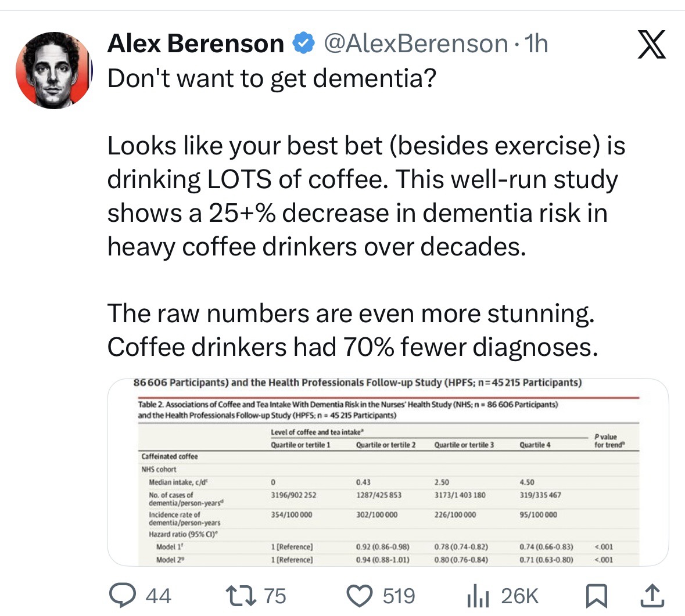The height and width of the screenshot is (616, 685).
Task: Click the blue verified checkmark badge
Action: [303, 44]
